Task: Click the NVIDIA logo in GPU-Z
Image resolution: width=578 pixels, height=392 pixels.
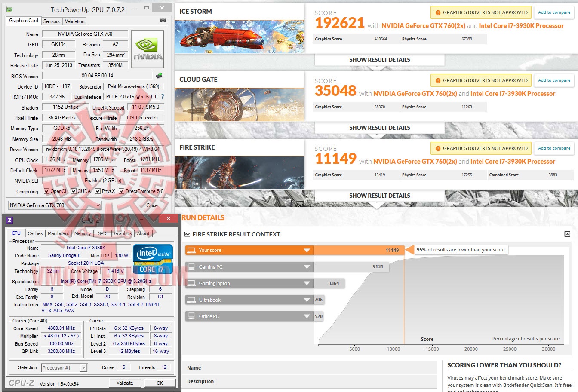Action: [x=148, y=49]
